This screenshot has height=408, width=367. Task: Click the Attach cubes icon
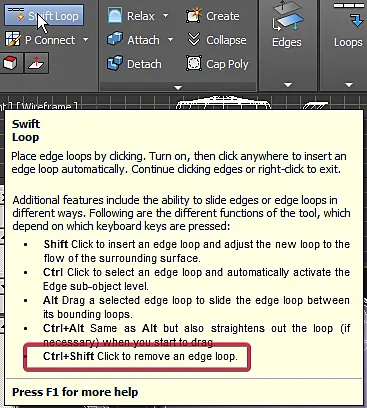point(115,40)
